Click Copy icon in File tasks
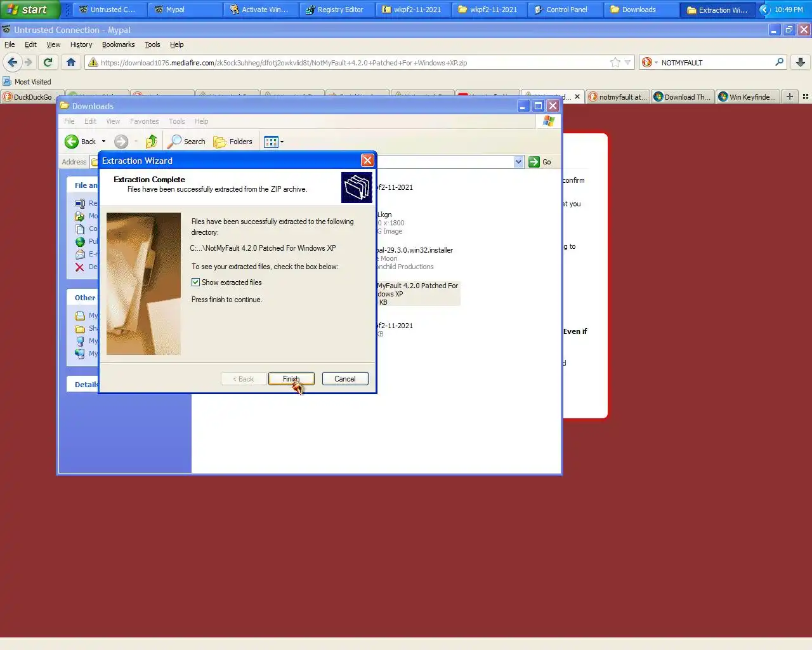 [80, 229]
